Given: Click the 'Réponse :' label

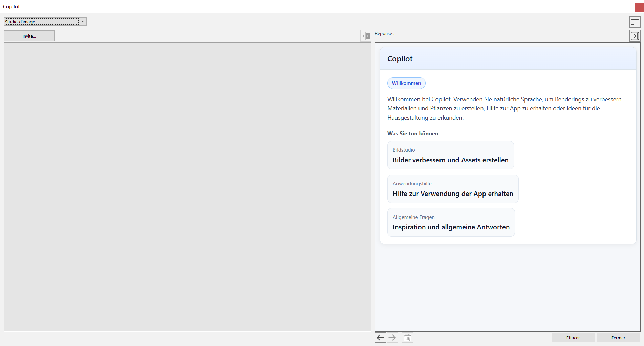Looking at the screenshot, I should tap(385, 34).
